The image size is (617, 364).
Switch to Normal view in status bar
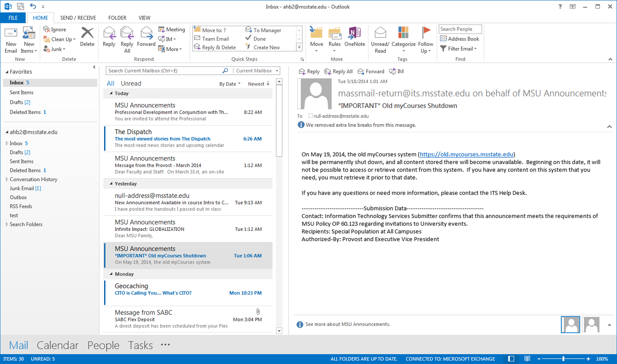click(x=511, y=359)
